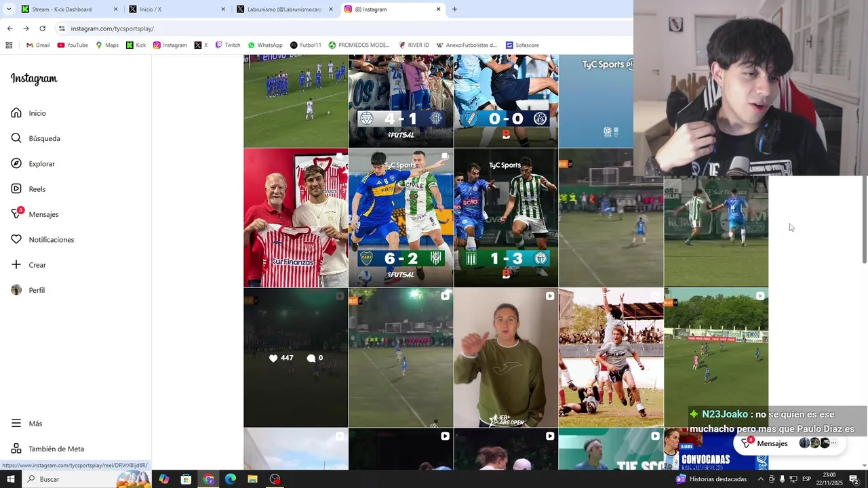Open Microsoft Edge from the taskbar
Viewport: 868px width, 488px height.
click(231, 479)
